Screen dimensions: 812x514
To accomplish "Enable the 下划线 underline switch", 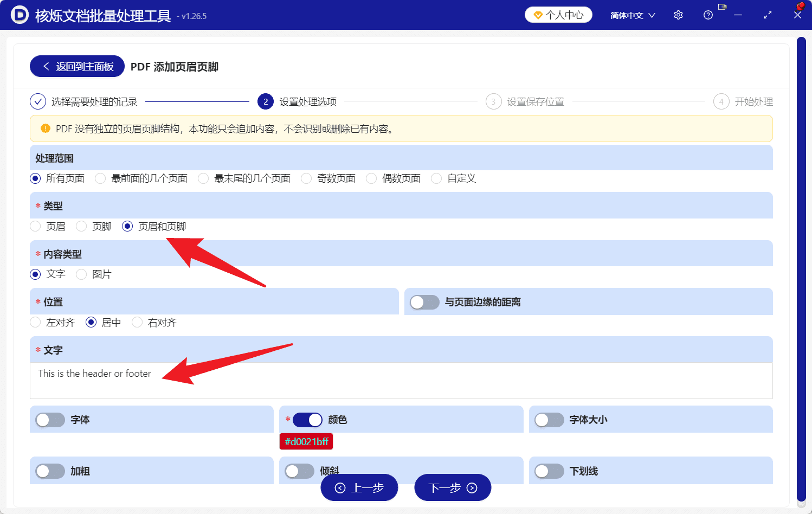I will click(549, 471).
